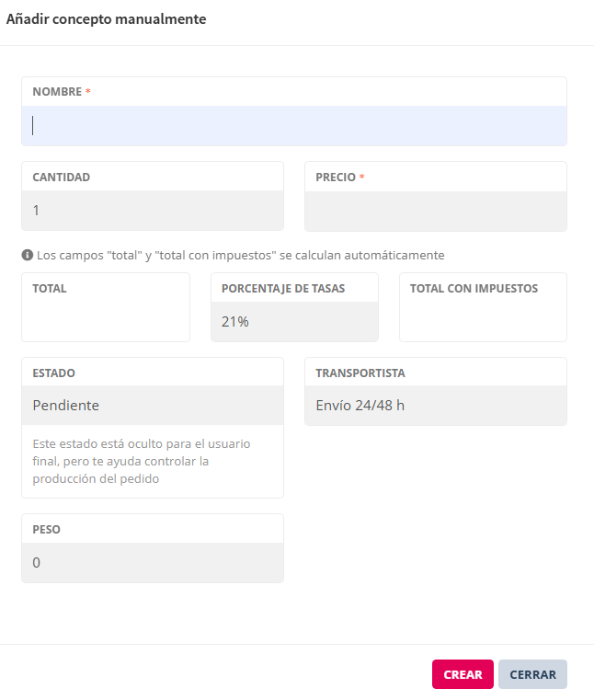Click the Estado helper text about hidden status

click(141, 461)
